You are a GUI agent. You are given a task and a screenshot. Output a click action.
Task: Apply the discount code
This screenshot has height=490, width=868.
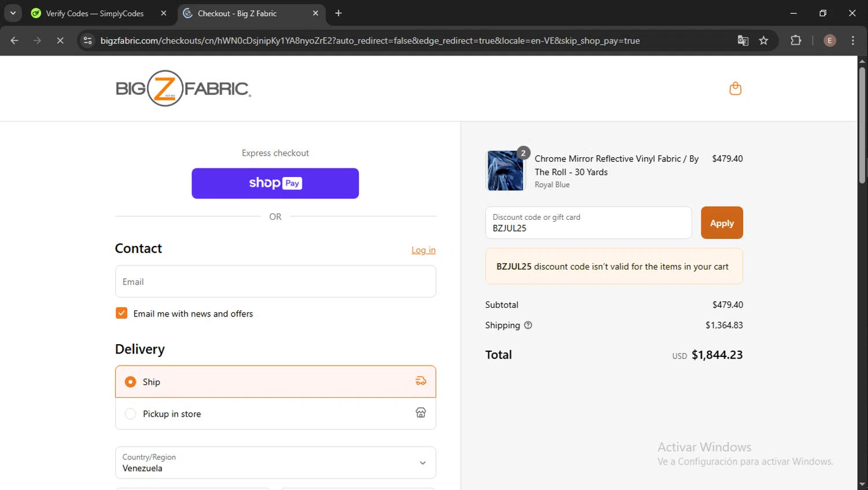click(722, 223)
